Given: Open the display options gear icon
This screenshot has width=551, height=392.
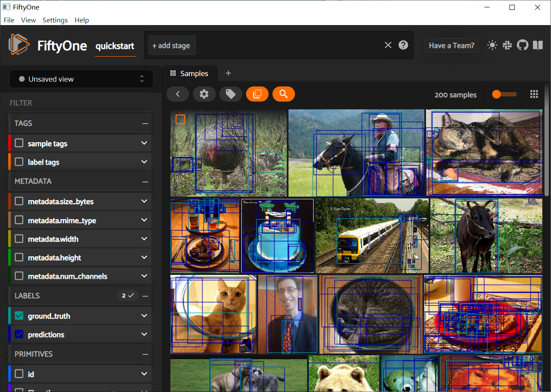Looking at the screenshot, I should point(204,94).
